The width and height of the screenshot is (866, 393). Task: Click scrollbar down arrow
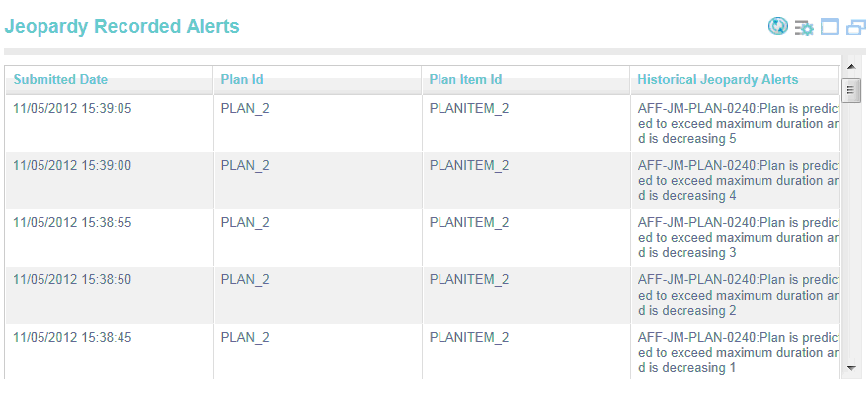(851, 368)
